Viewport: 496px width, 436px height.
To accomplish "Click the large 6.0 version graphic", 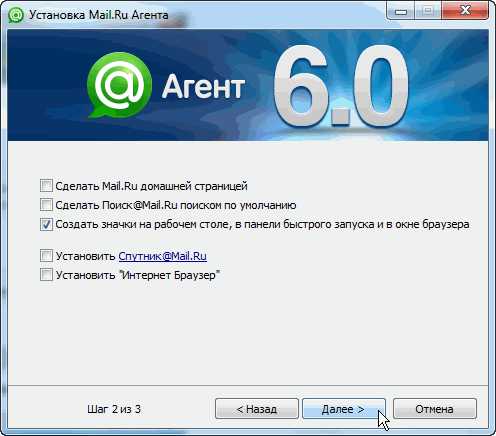I will coord(341,86).
